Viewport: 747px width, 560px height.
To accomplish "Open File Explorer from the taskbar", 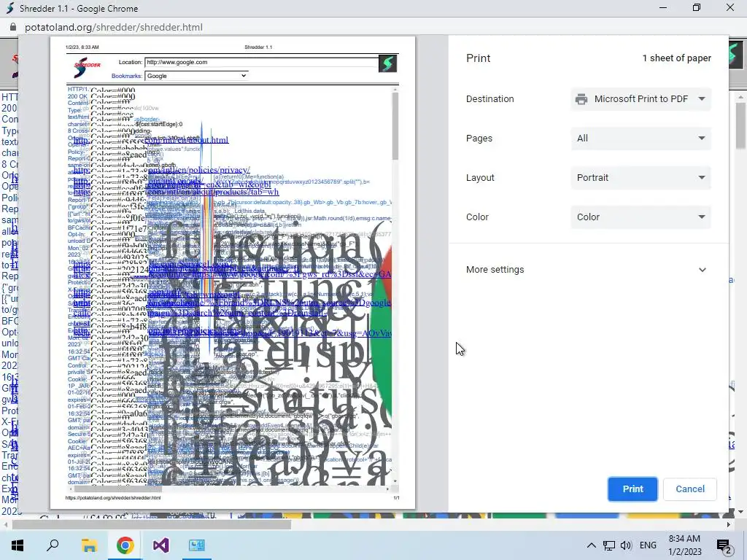I will [89, 545].
